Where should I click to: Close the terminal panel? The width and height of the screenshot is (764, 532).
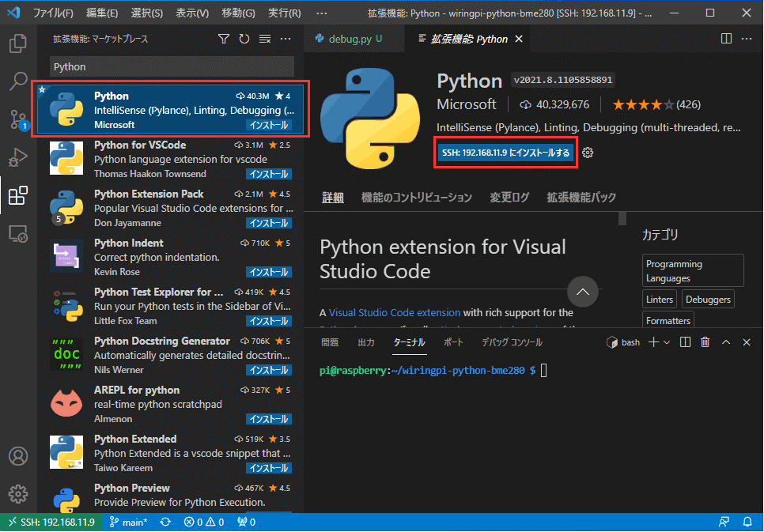click(747, 342)
